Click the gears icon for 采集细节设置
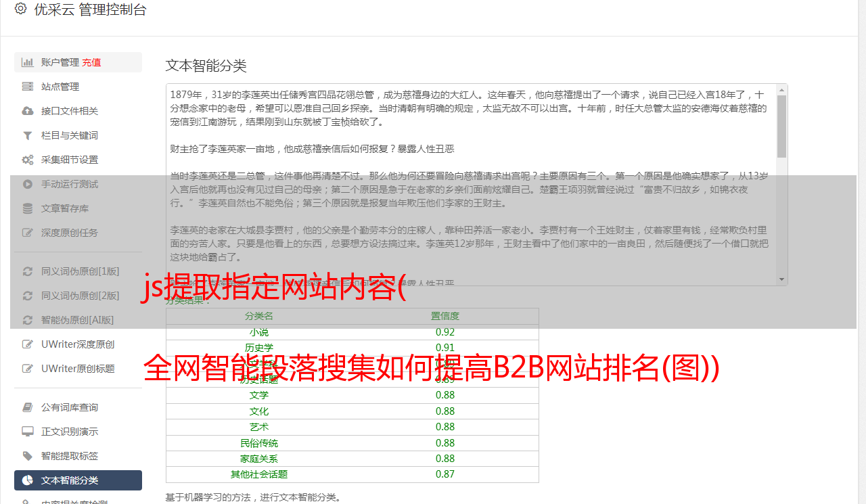Image resolution: width=866 pixels, height=504 pixels. [28, 160]
